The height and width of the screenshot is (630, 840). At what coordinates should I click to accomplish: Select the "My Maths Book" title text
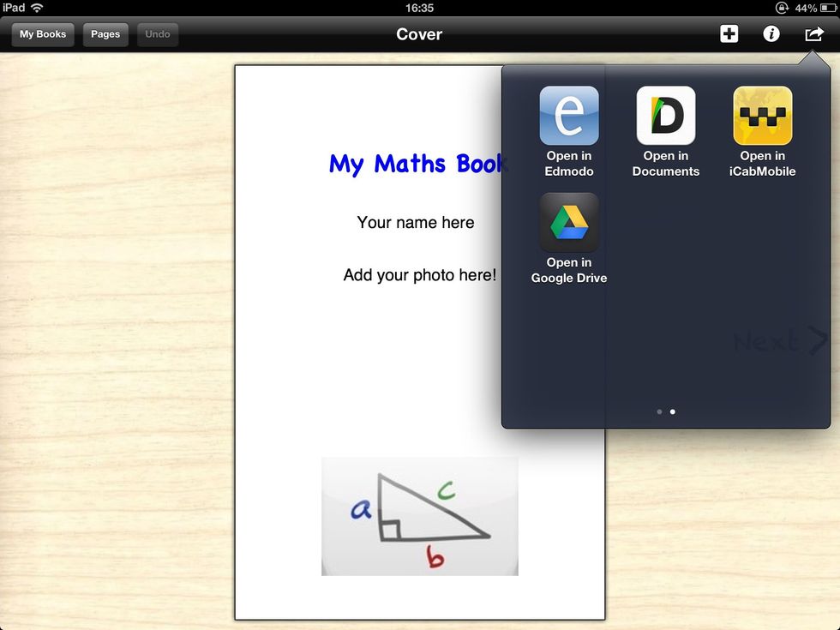[x=417, y=164]
